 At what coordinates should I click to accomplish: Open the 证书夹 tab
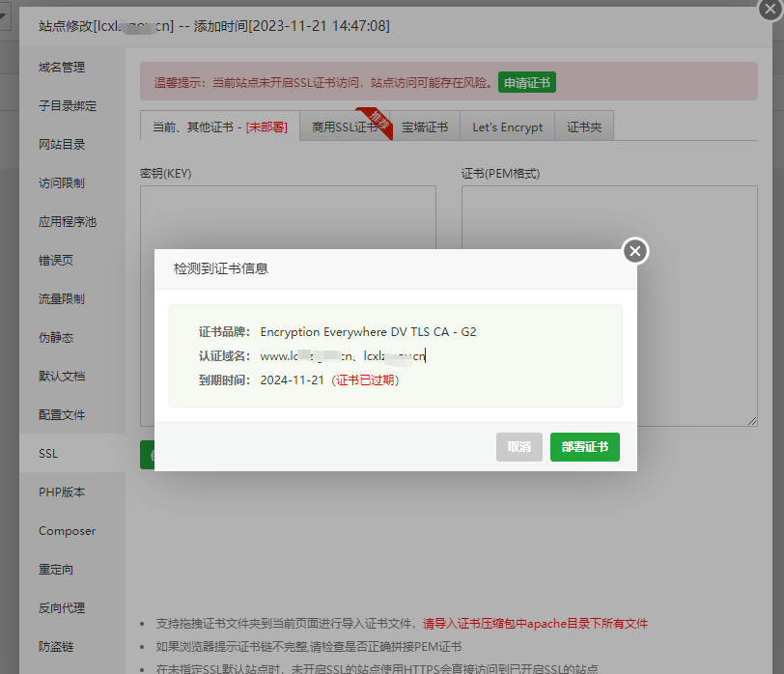pyautogui.click(x=583, y=126)
